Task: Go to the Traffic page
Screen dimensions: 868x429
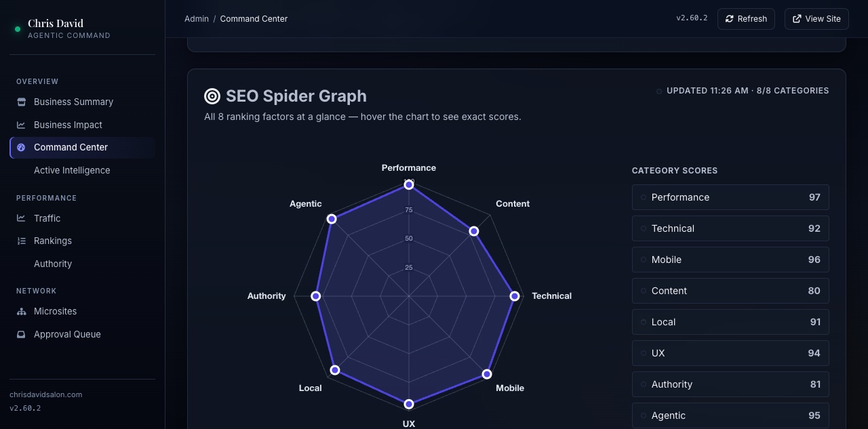Action: (82, 218)
